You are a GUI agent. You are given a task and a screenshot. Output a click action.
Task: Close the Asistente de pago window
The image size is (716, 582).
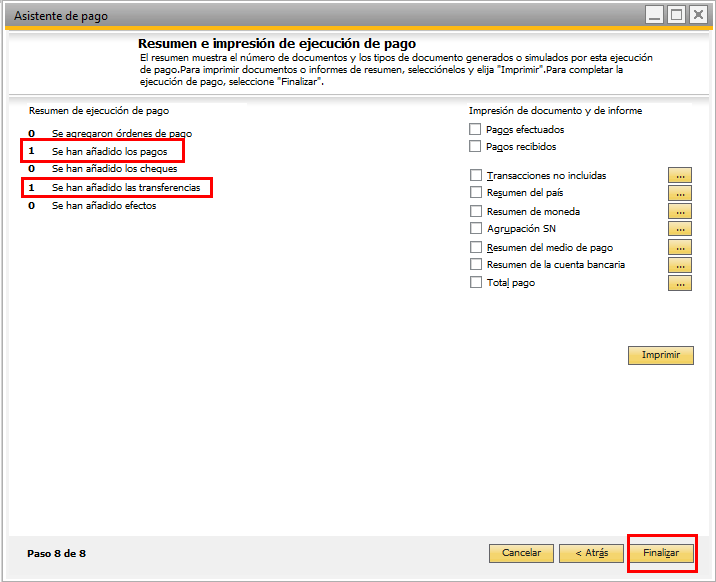tap(698, 15)
